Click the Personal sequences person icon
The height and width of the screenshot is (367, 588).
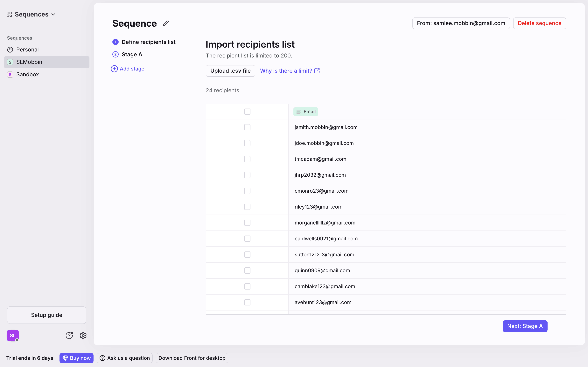click(10, 50)
